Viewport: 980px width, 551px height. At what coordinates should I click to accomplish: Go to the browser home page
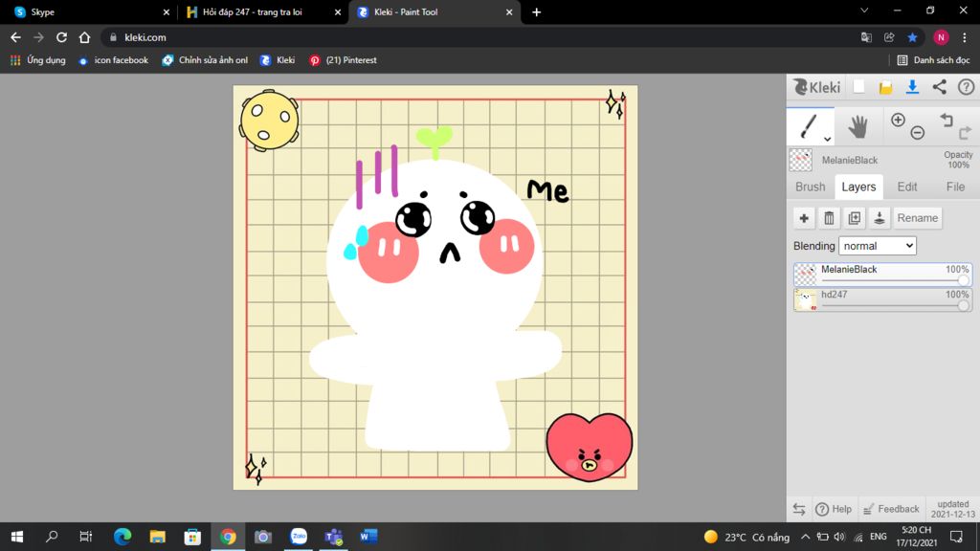[84, 37]
